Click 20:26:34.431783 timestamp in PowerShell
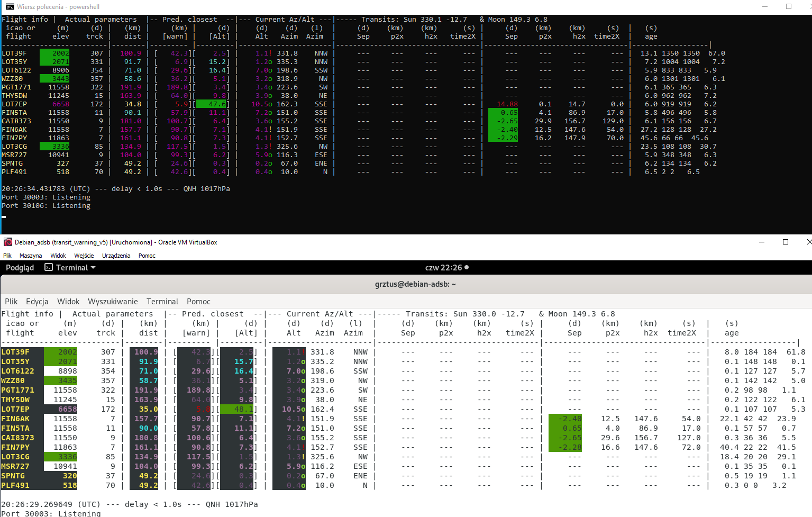Viewport: 812px width, 517px height. pos(33,189)
